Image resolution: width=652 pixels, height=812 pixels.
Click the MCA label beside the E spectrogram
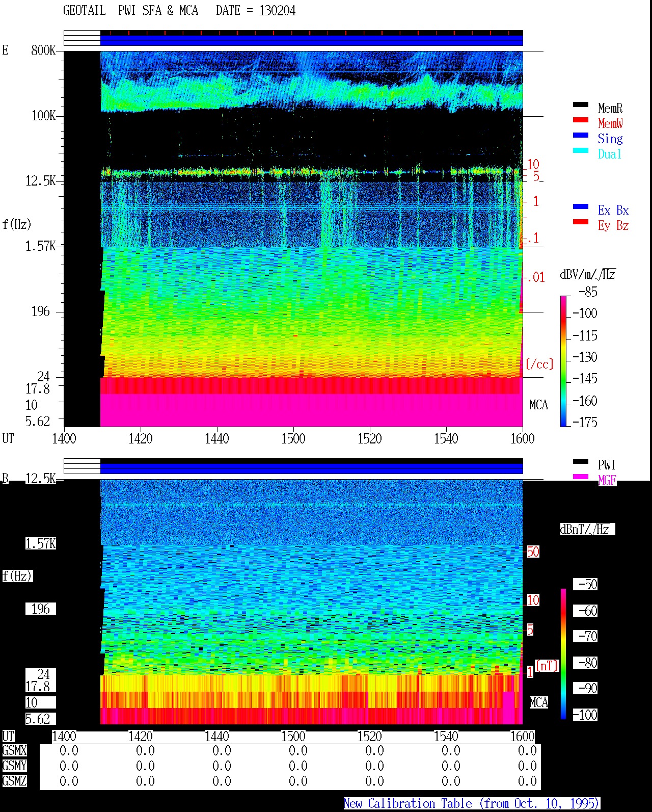[538, 405]
